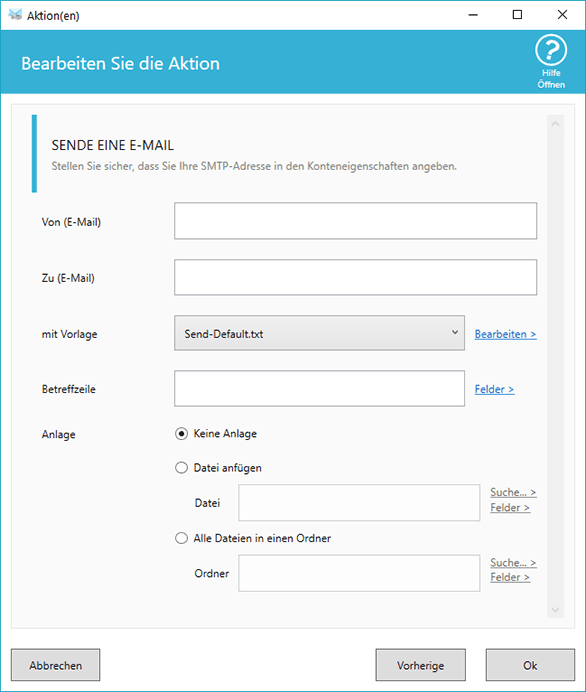Click Suche... > link beside Ordner field

point(513,563)
